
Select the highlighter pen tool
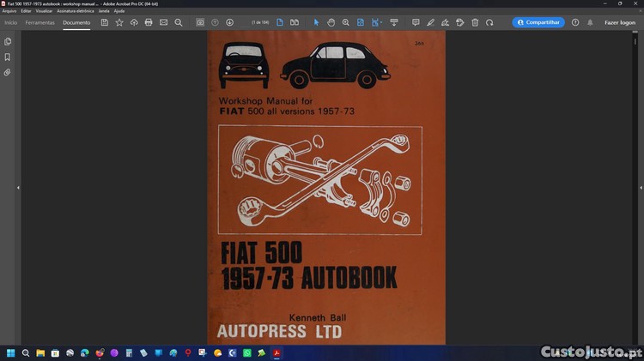tap(430, 22)
